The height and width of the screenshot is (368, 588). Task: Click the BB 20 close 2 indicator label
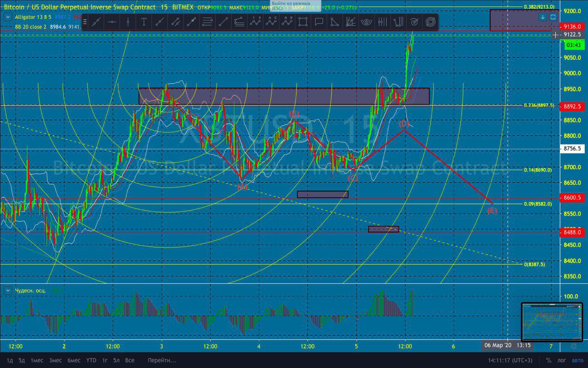point(31,27)
